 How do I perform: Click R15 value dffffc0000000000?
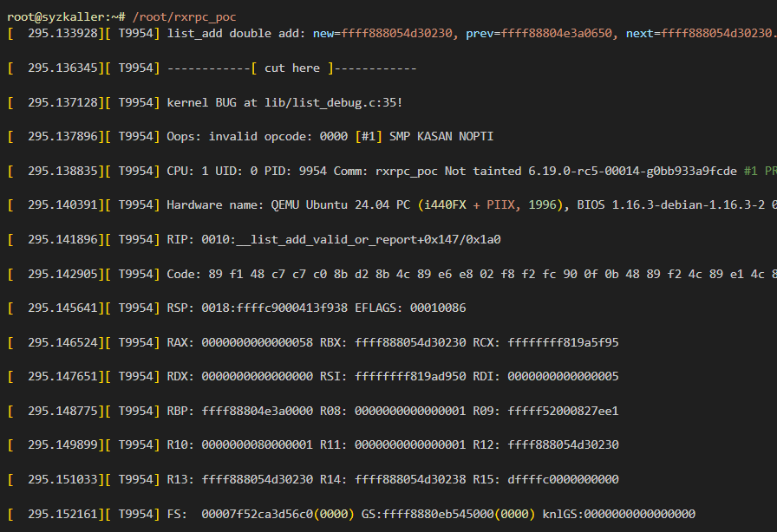[x=563, y=479]
